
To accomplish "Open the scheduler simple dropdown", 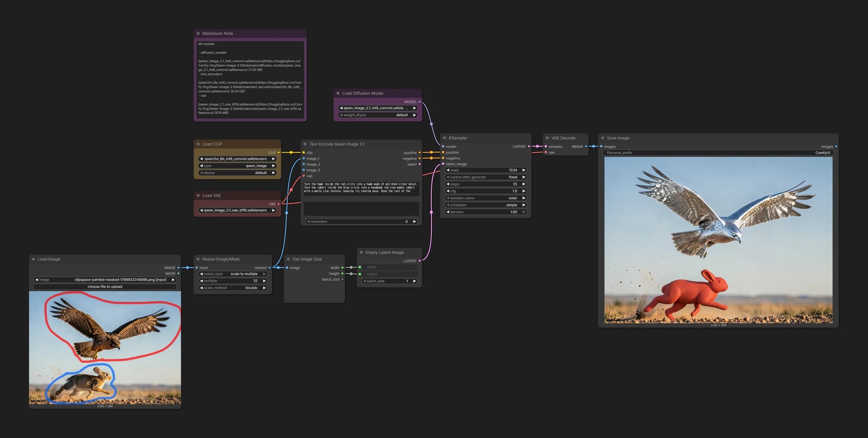I will click(486, 205).
